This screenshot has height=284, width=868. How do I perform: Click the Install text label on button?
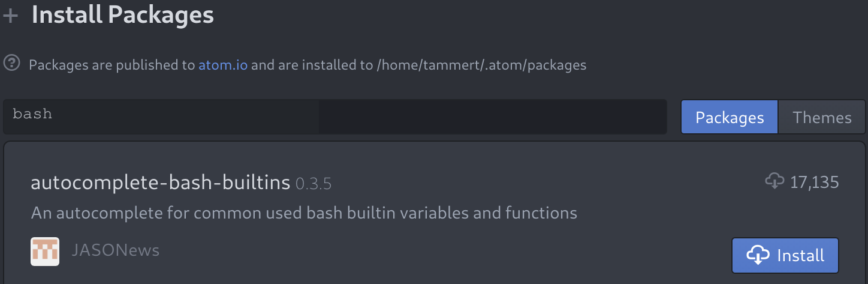point(800,256)
